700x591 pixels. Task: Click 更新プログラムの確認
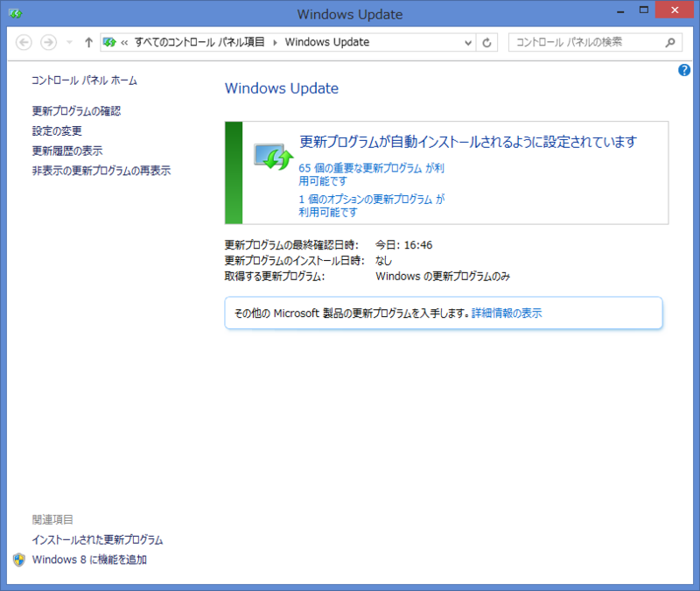point(76,111)
